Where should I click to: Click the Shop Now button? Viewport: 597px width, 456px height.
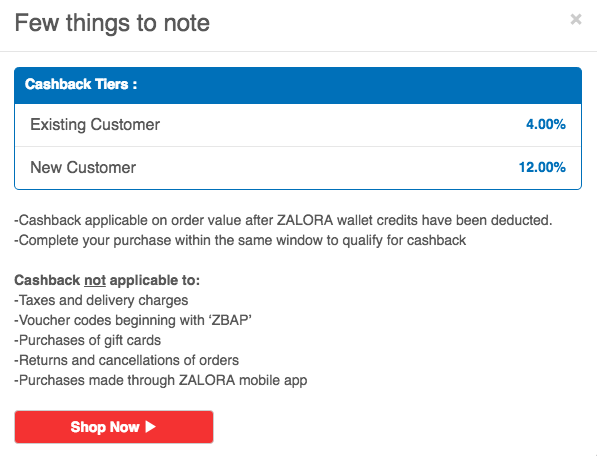(x=114, y=427)
